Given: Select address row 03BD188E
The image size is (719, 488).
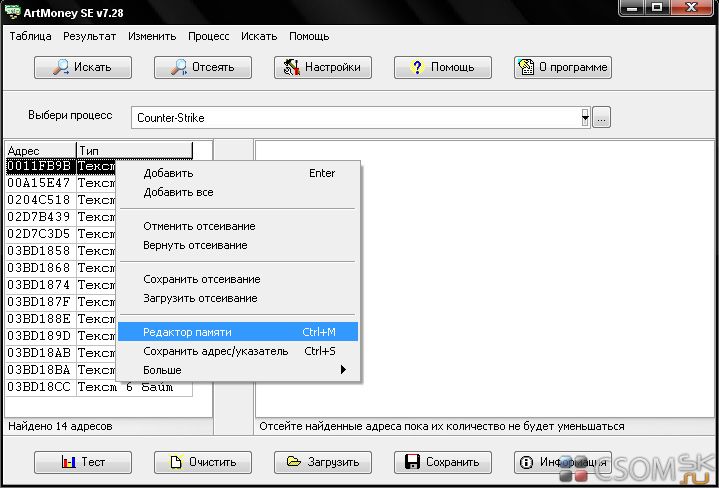Looking at the screenshot, I should pyautogui.click(x=39, y=319).
